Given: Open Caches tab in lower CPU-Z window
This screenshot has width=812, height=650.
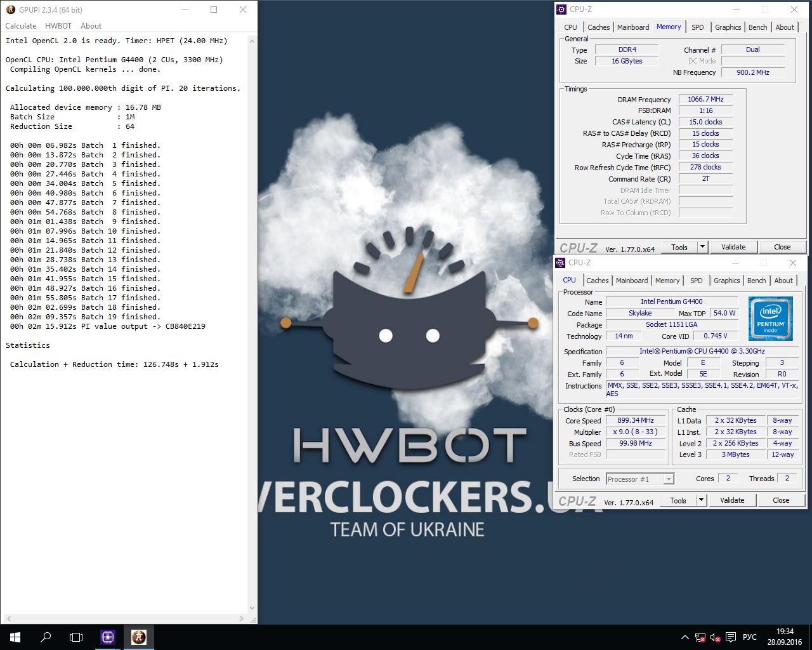Looking at the screenshot, I should click(598, 281).
